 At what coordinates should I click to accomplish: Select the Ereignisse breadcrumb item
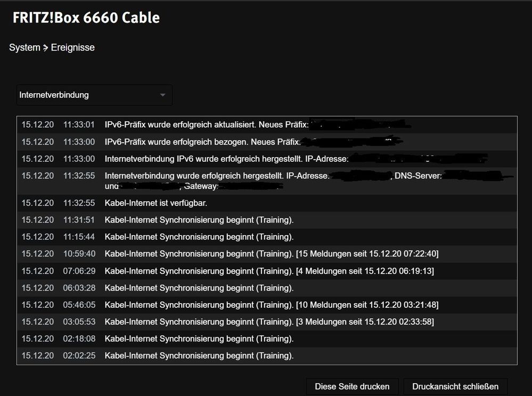(73, 47)
